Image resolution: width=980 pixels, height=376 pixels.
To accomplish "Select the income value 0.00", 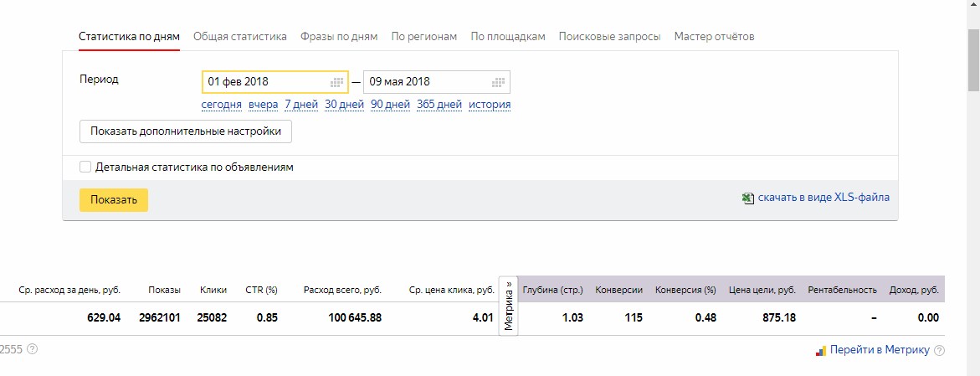I will click(928, 318).
